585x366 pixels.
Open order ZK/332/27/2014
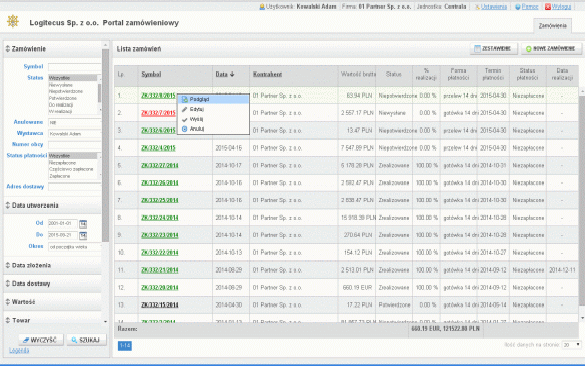click(x=160, y=165)
